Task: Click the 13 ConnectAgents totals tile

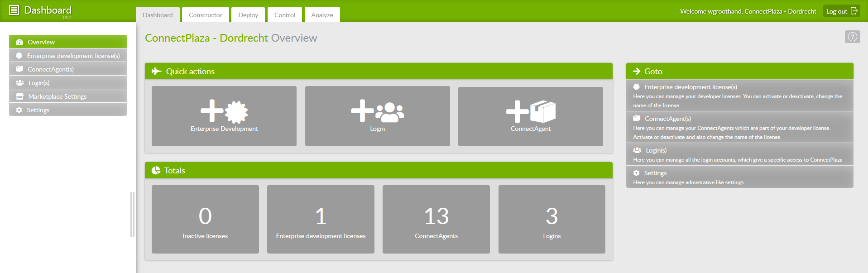Action: coord(436,219)
